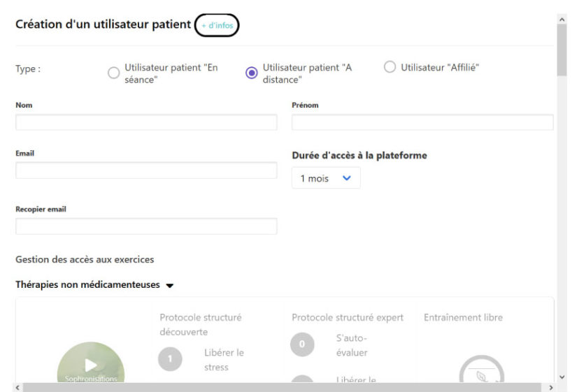The image size is (579, 392).
Task: Click into the Nom field
Action: point(146,122)
